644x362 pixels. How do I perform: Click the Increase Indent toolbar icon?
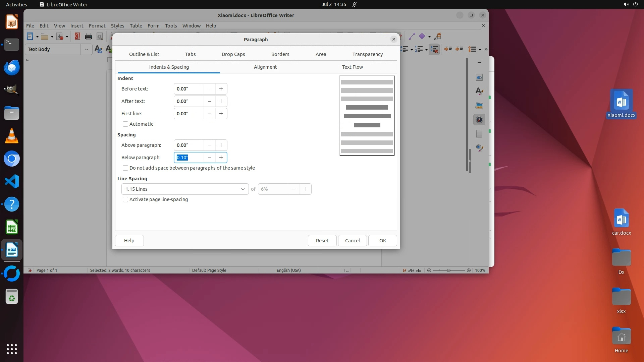[x=448, y=49]
